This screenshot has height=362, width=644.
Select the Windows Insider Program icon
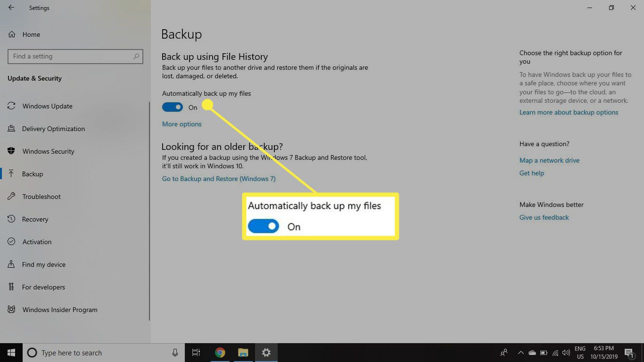coord(12,310)
